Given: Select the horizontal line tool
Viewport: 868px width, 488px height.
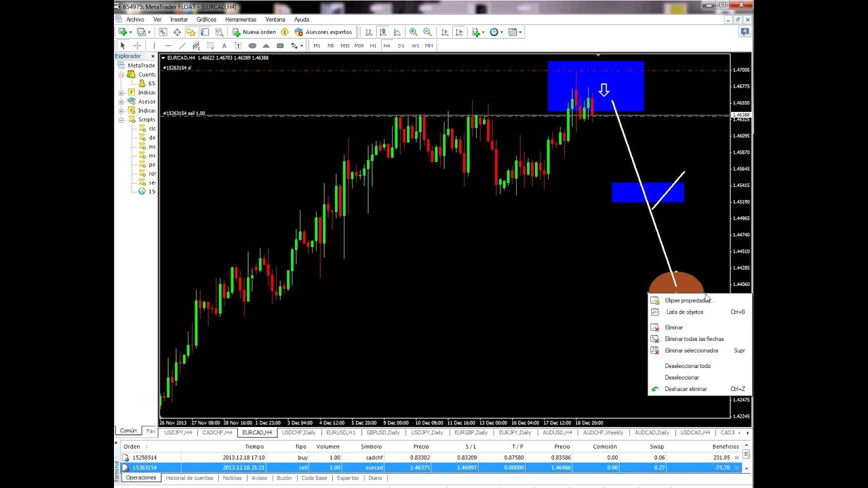Looking at the screenshot, I should 168,46.
